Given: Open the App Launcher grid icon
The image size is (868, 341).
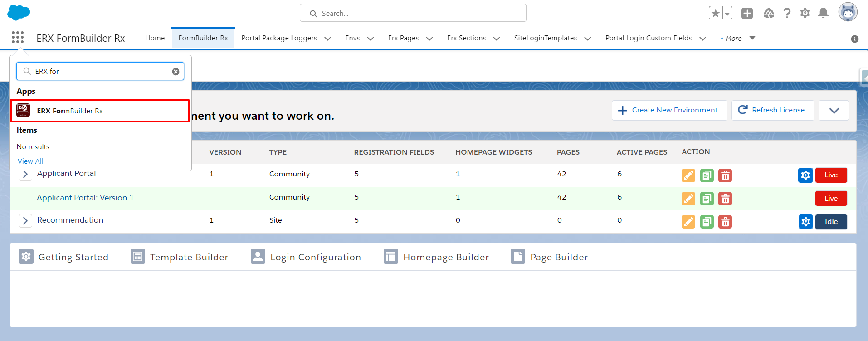Looking at the screenshot, I should click(18, 38).
